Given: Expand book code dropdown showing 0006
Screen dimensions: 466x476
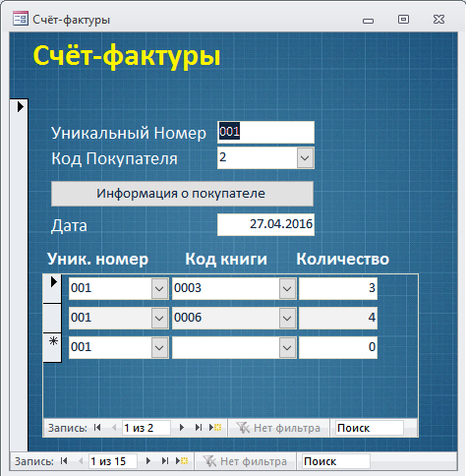Looking at the screenshot, I should (287, 318).
